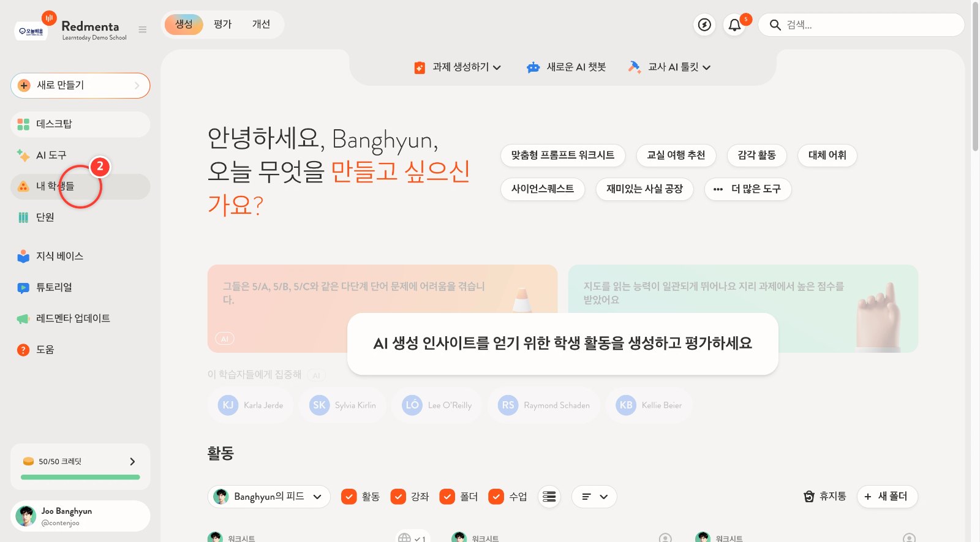Switch feed to list view icon
This screenshot has height=542, width=980.
coord(549,497)
